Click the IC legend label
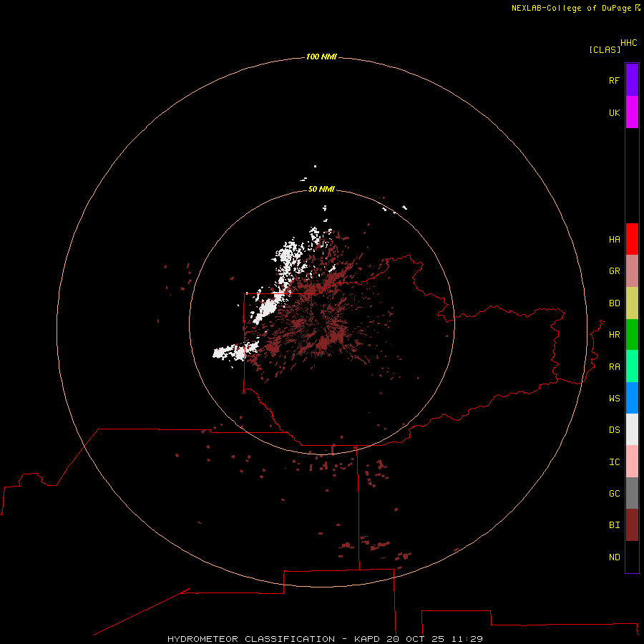The image size is (644, 644). point(614,462)
